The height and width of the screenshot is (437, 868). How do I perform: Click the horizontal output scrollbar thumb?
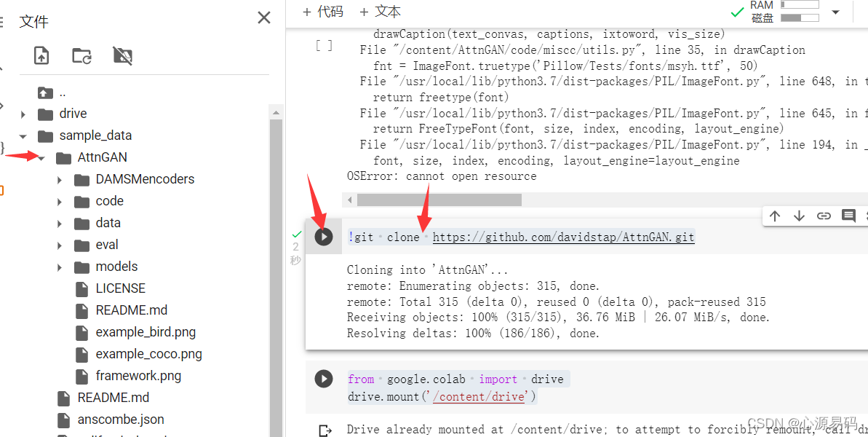439,200
